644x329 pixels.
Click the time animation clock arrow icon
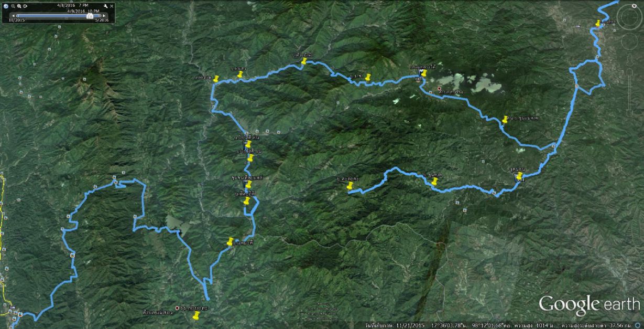click(25, 6)
